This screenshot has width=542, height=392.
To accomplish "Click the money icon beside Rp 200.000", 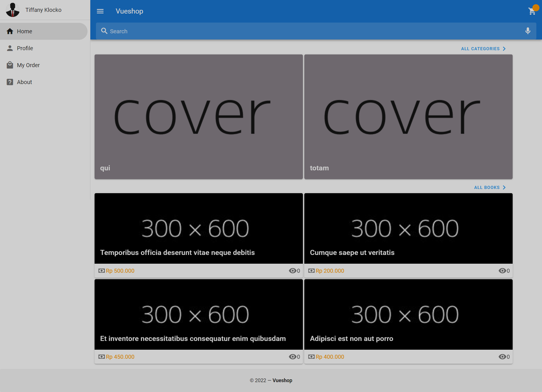I will (311, 271).
